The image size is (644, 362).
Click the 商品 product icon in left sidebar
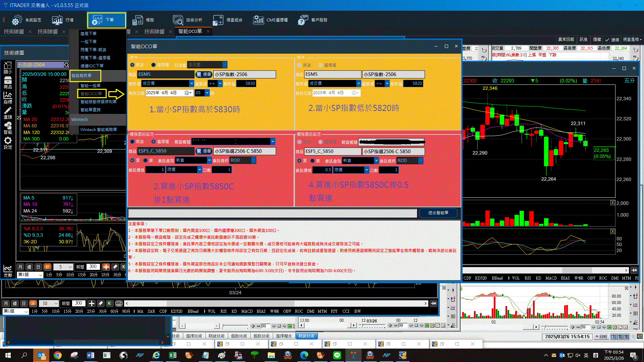coord(8,83)
